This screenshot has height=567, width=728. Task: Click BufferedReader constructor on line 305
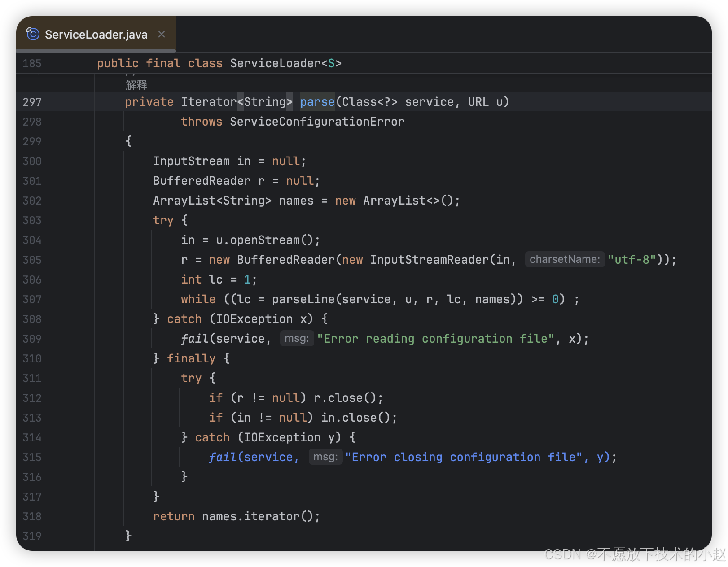pos(286,260)
